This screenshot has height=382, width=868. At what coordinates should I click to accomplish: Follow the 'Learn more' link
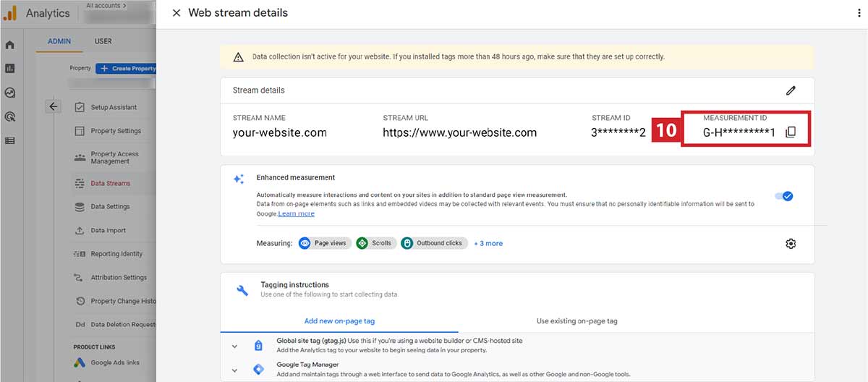point(297,213)
